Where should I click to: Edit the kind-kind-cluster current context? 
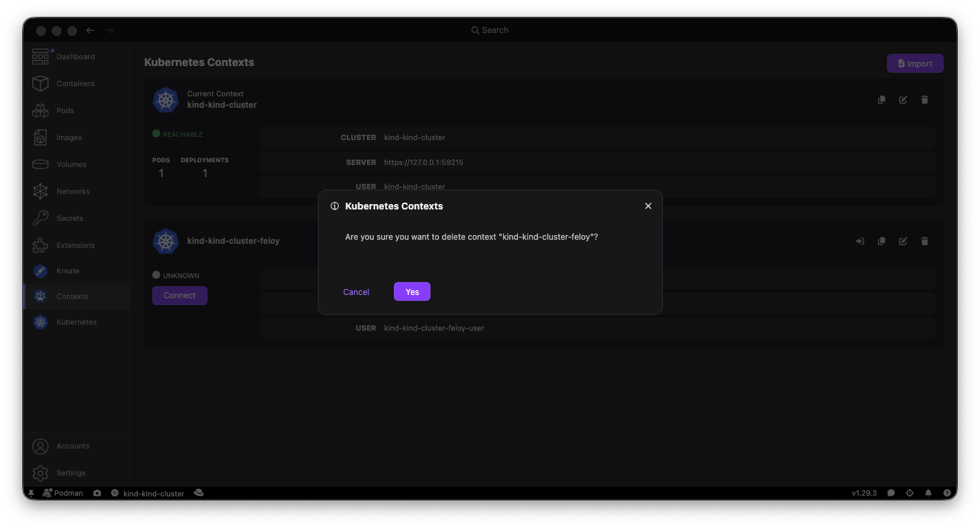coord(903,100)
